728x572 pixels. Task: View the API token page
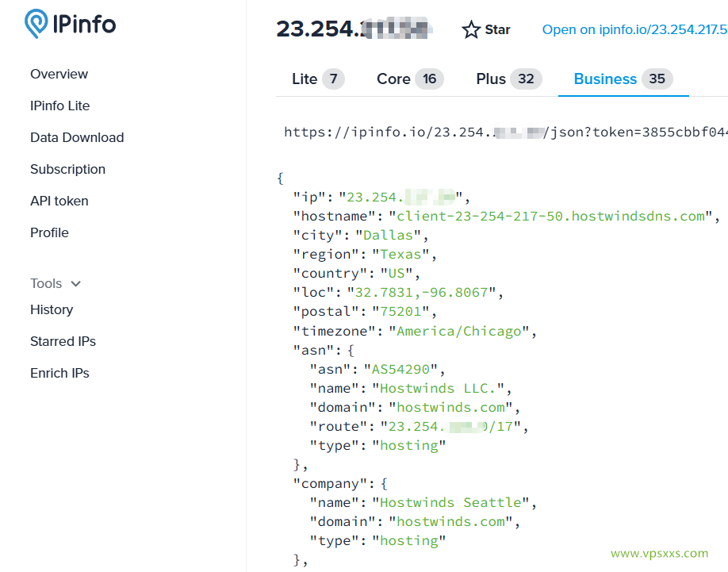point(59,202)
